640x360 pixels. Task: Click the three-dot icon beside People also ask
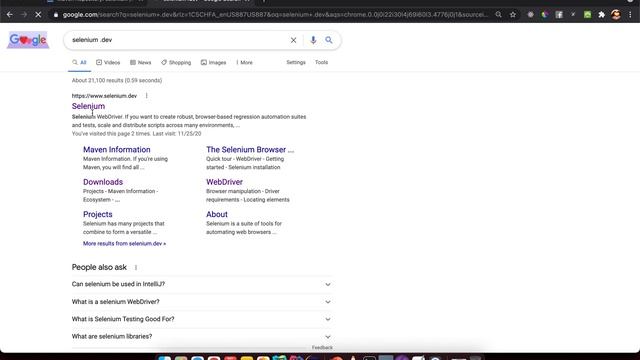(136, 267)
